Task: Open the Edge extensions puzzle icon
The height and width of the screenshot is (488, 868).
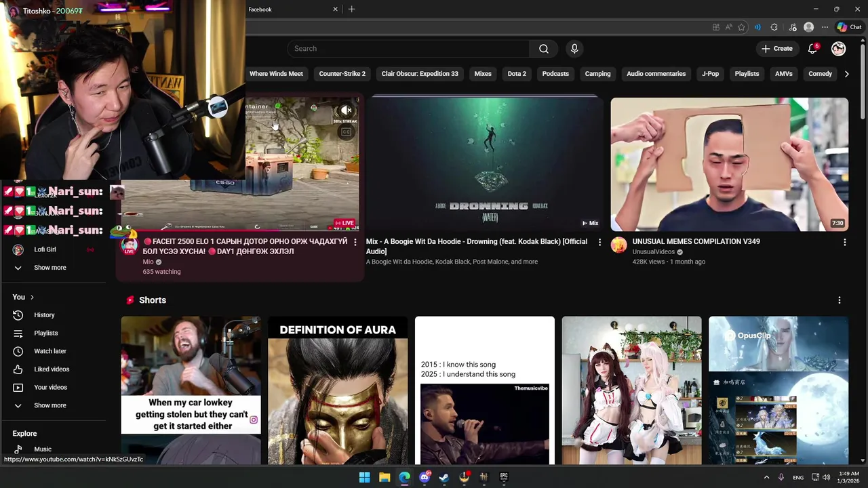Action: tap(774, 27)
